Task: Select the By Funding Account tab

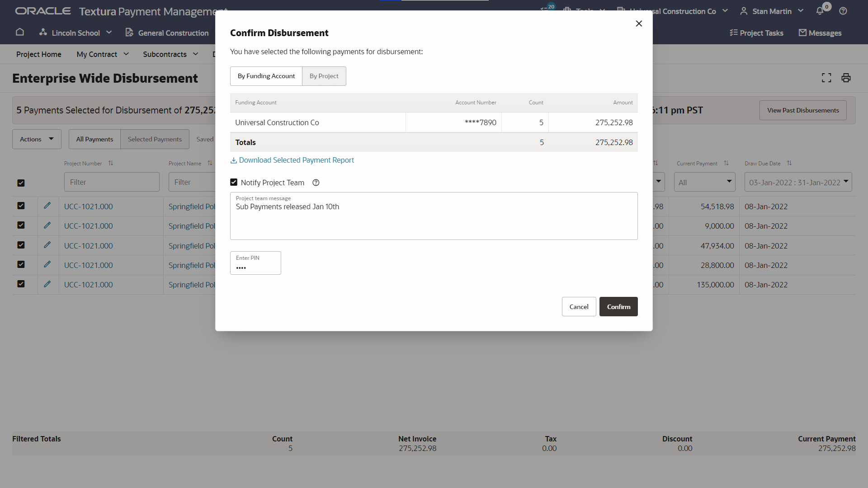Action: coord(266,76)
